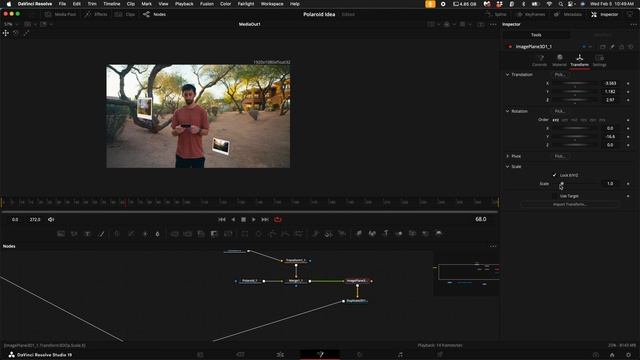This screenshot has width=640, height=360.
Task: Toggle the Inspector panel button at top
Action: tap(604, 14)
